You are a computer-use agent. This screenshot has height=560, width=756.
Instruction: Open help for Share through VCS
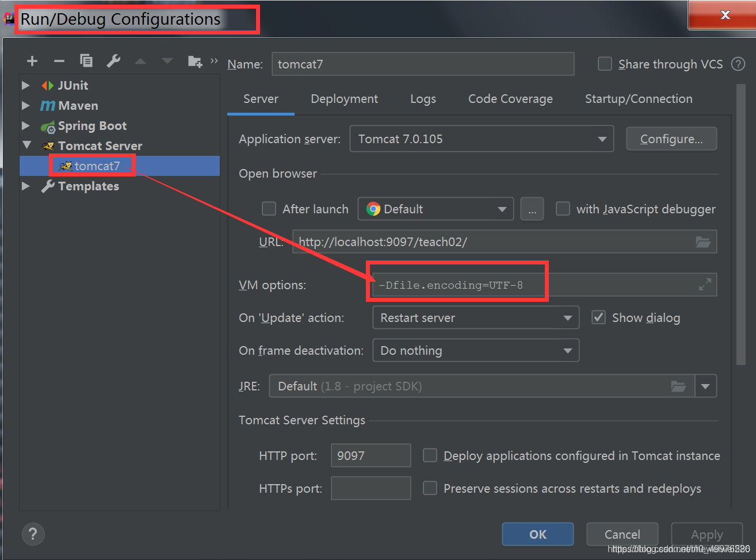click(738, 64)
